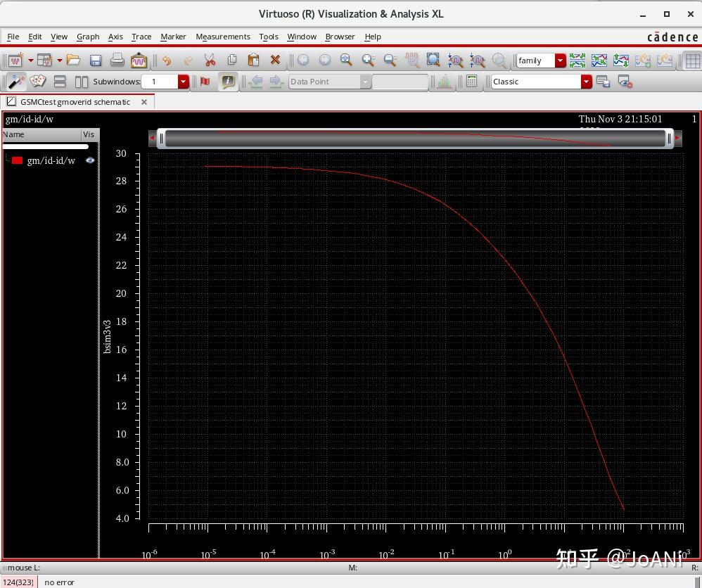The width and height of the screenshot is (702, 588).
Task: Open the Classic workspace dropdown
Action: point(585,82)
